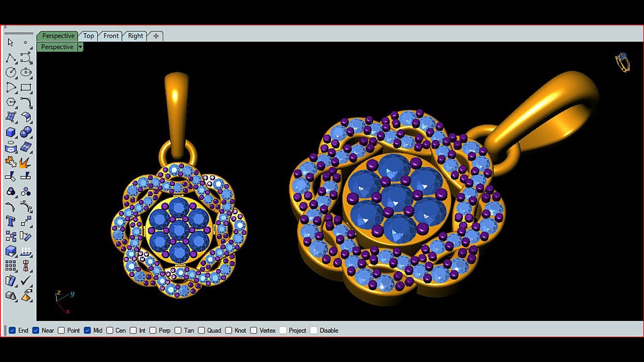Enable the Cen object snap
Image resolution: width=644 pixels, height=362 pixels.
click(x=110, y=330)
